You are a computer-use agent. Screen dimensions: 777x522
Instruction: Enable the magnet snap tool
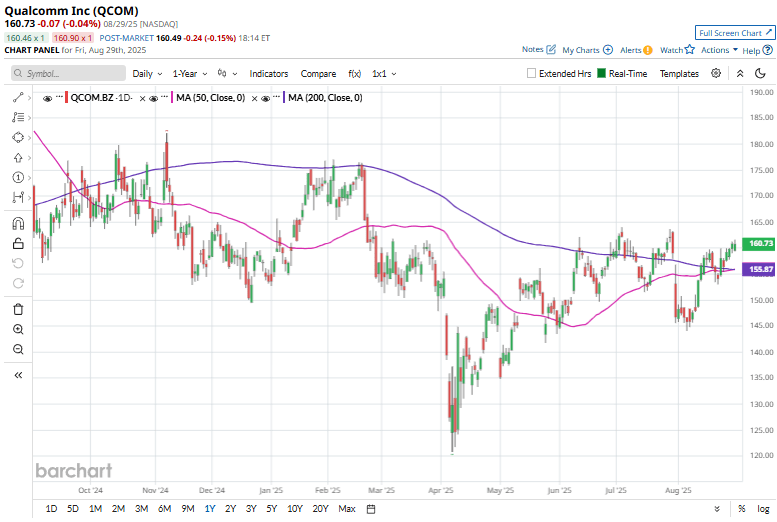[18, 223]
